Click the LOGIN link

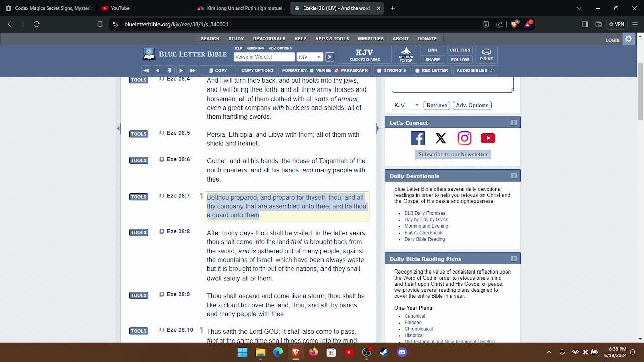coord(612,40)
